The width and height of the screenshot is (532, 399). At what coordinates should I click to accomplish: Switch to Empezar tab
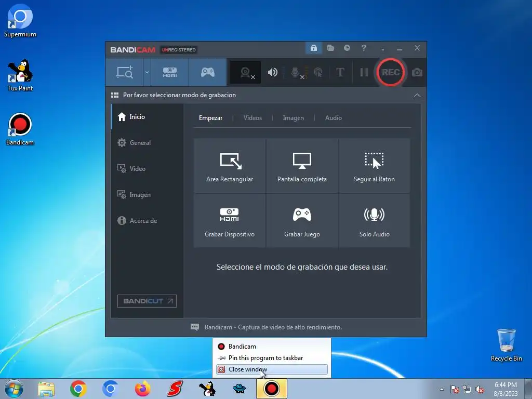tap(211, 118)
